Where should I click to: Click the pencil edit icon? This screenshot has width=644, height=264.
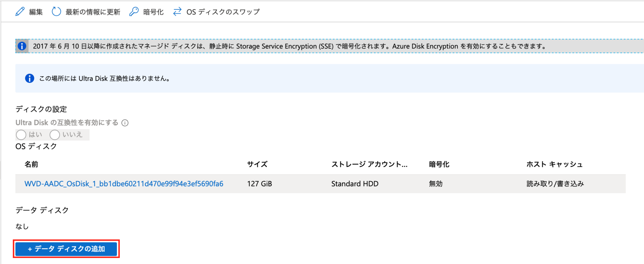(20, 12)
